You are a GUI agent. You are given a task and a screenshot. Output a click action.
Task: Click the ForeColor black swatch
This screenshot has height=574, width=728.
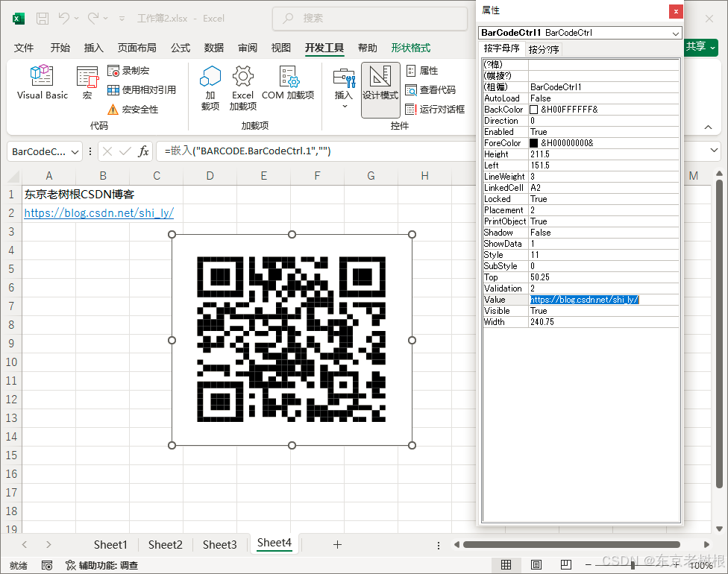pyautogui.click(x=534, y=143)
